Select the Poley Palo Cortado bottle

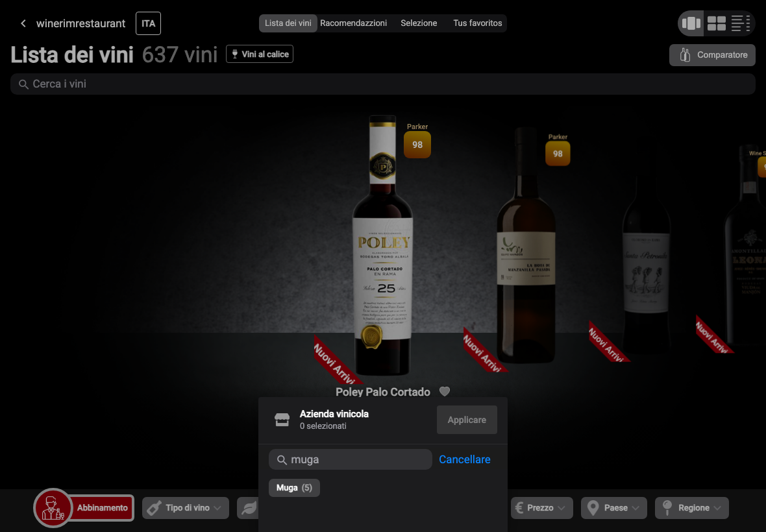[x=382, y=244]
